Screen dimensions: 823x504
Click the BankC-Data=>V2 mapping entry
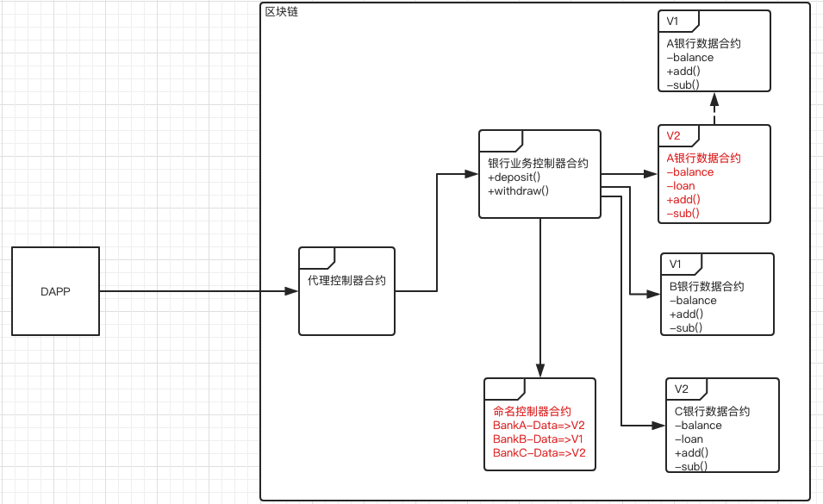(x=539, y=453)
